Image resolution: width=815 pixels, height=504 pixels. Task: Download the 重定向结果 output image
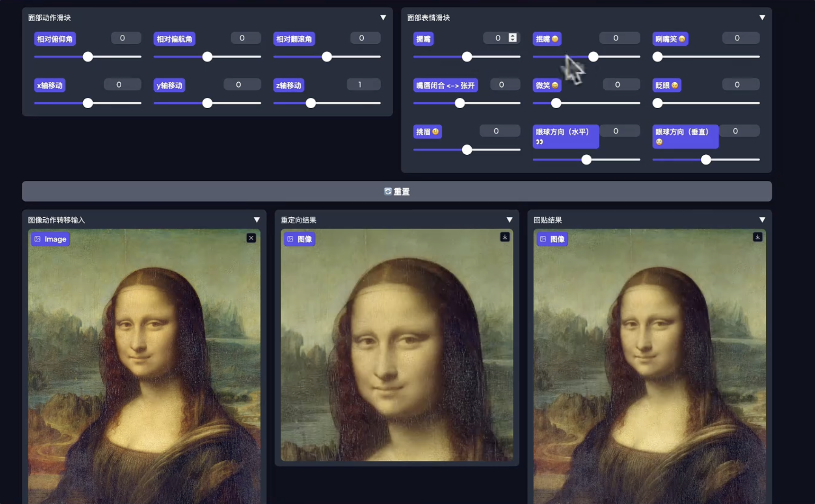click(x=504, y=237)
